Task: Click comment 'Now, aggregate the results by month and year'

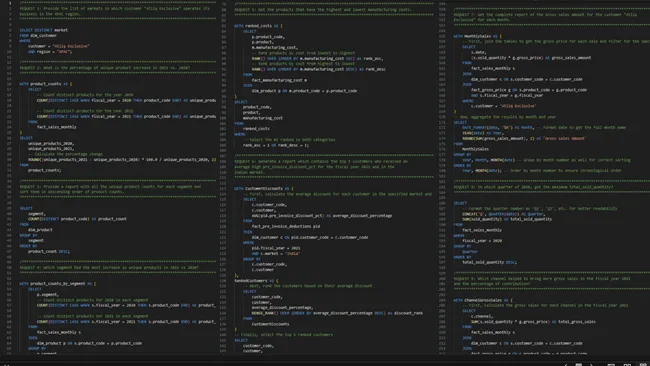Action: tap(505, 117)
